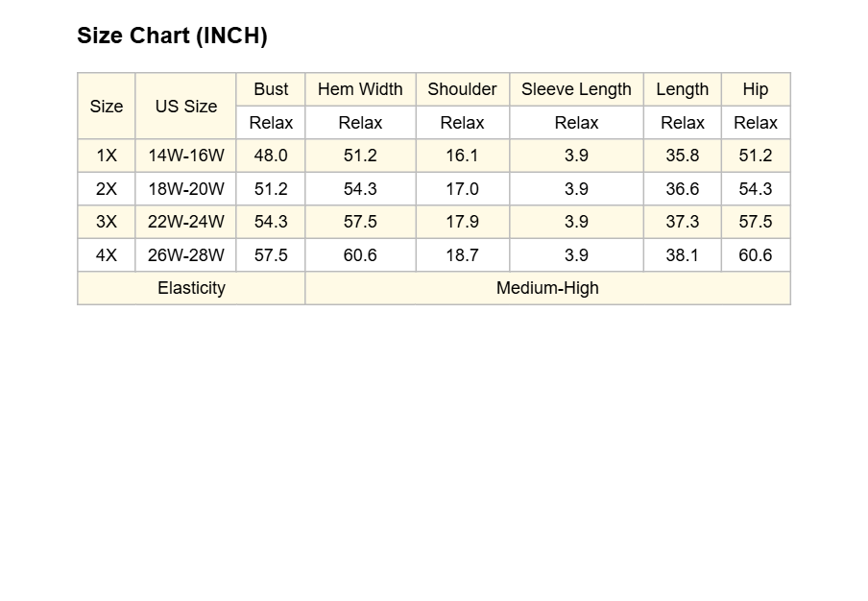Viewport: 868px width, 601px height.
Task: Click the 14W-16W US size cell
Action: [186, 156]
